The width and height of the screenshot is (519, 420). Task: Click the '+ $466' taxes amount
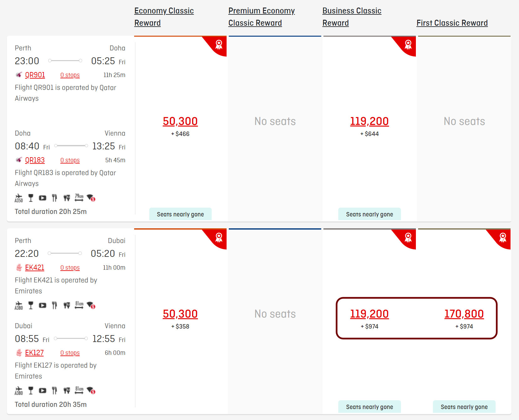point(180,134)
